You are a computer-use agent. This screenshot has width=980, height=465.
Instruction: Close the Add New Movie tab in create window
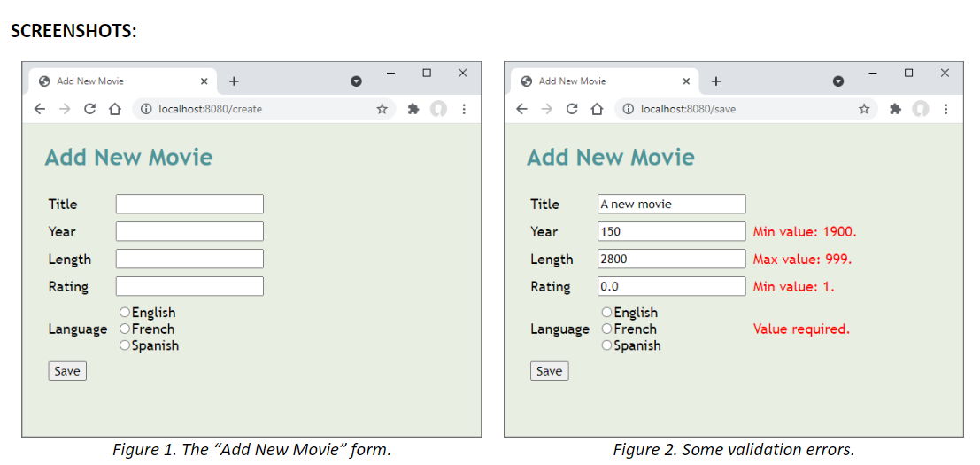[204, 81]
